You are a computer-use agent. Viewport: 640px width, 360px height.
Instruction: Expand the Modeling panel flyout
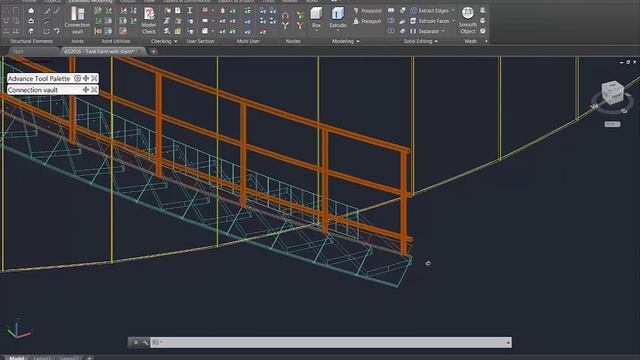358,42
